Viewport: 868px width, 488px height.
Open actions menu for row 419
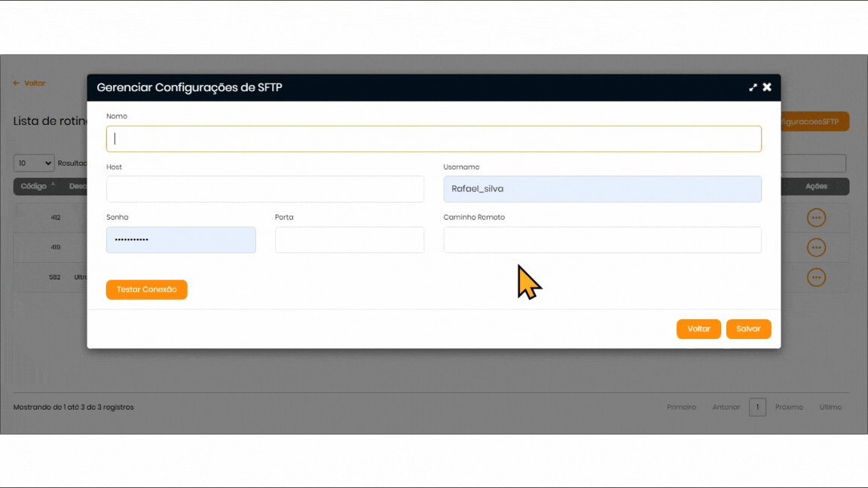click(x=816, y=247)
